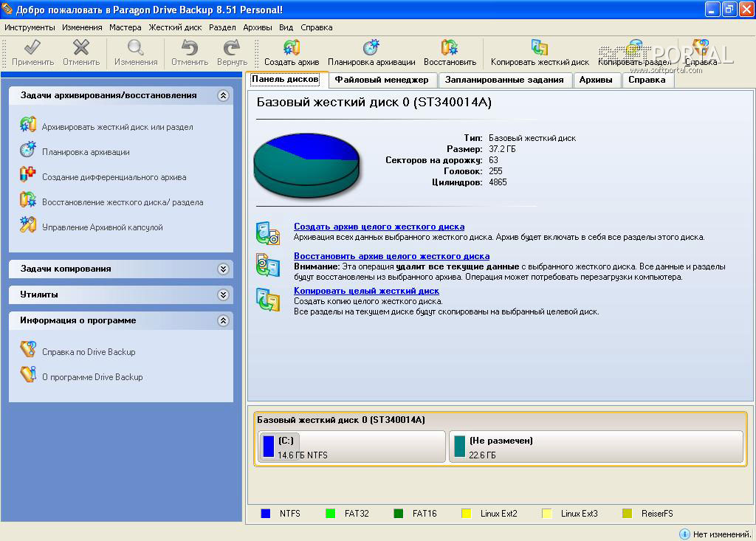Open the Справка menu in menu bar
Screen dimensions: 756x541
pyautogui.click(x=316, y=27)
